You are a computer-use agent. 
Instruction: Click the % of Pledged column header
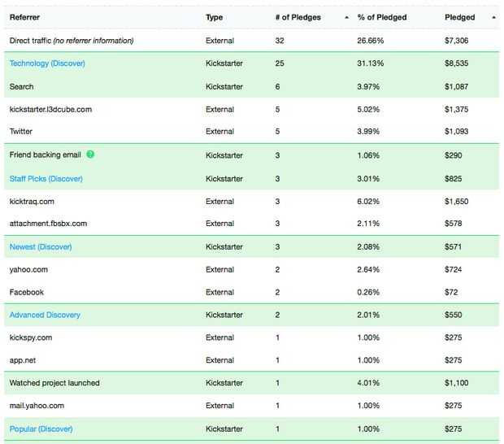pyautogui.click(x=382, y=17)
